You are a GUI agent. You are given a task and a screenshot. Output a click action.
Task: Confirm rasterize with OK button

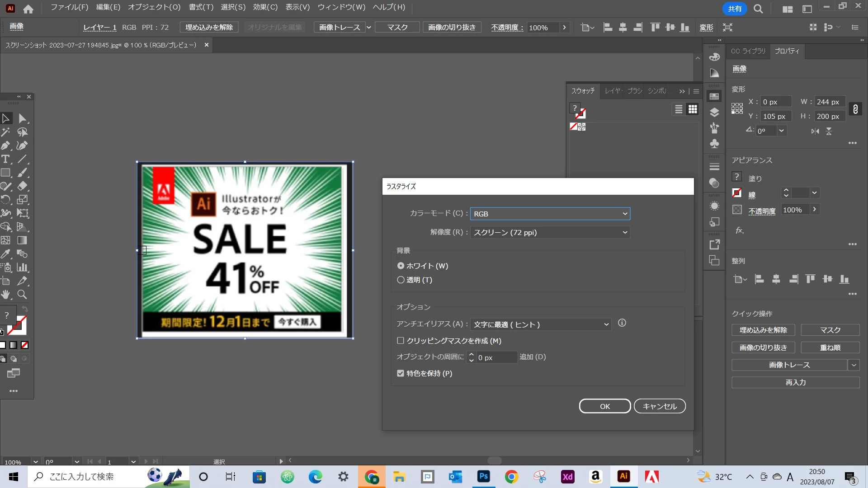coord(604,406)
